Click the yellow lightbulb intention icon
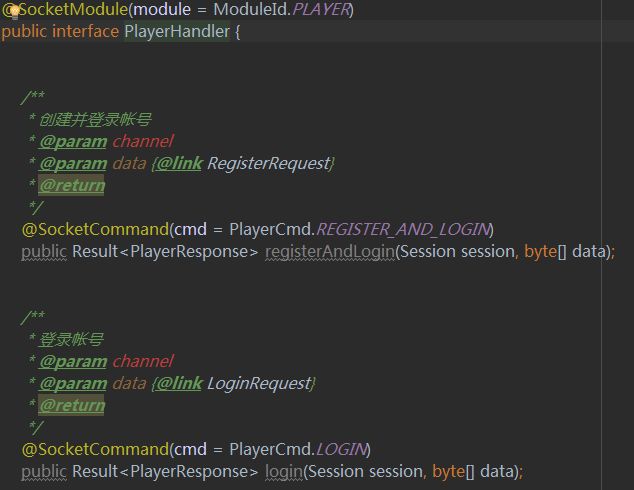 (x=14, y=11)
